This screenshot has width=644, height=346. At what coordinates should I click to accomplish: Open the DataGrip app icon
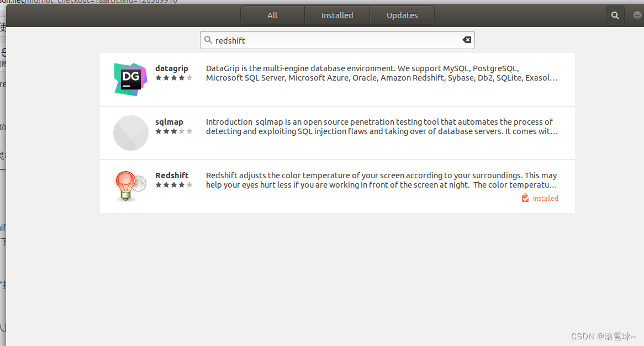[130, 79]
